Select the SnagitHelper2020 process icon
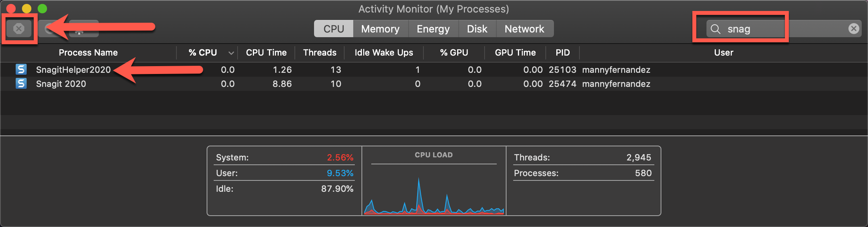Image resolution: width=868 pixels, height=227 pixels. coord(21,70)
